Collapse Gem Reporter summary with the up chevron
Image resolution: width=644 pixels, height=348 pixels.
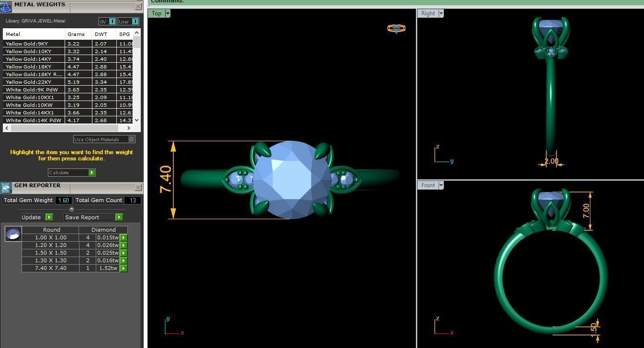tap(72, 209)
